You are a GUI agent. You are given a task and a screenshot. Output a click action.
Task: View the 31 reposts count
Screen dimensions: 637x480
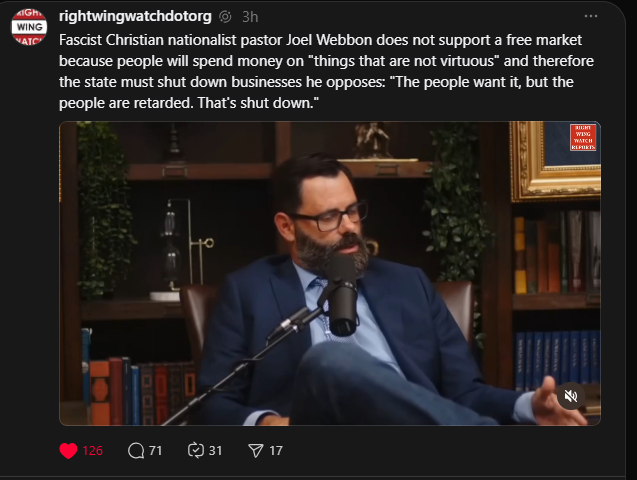(215, 451)
